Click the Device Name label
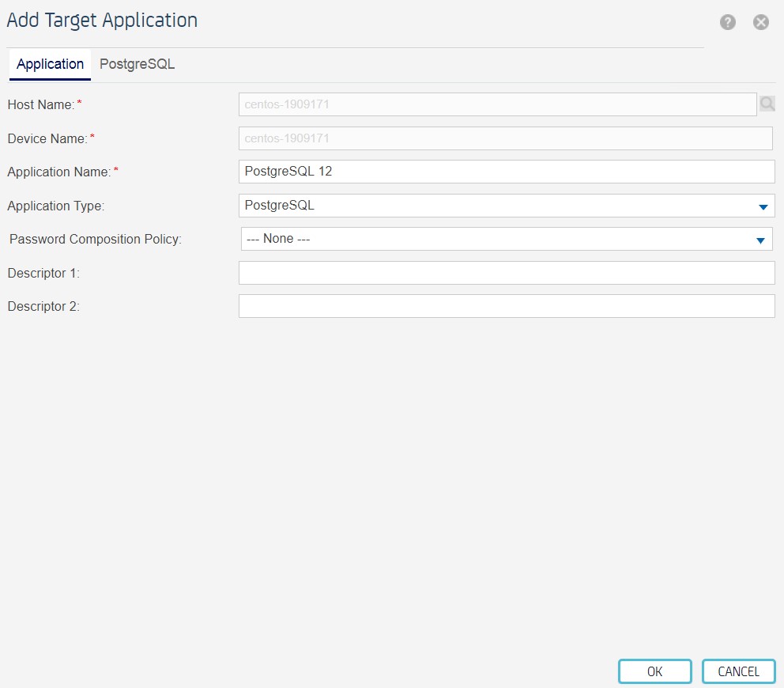 [x=47, y=138]
